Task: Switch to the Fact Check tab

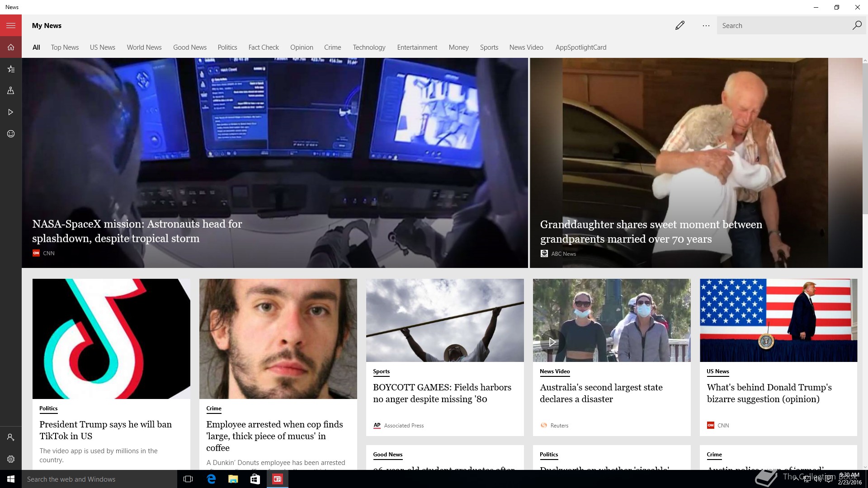Action: pos(264,47)
